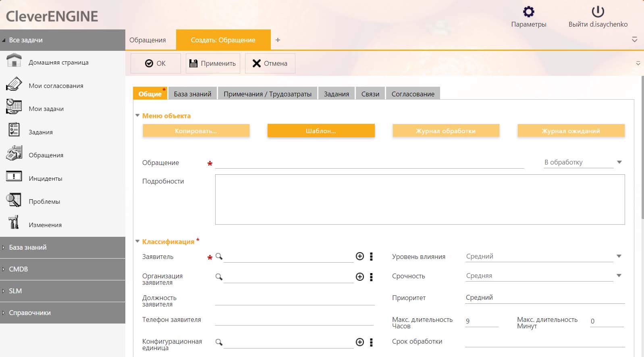644x357 pixels.
Task: Open three-dot menu for Конфигурационная единица
Action: (x=371, y=342)
